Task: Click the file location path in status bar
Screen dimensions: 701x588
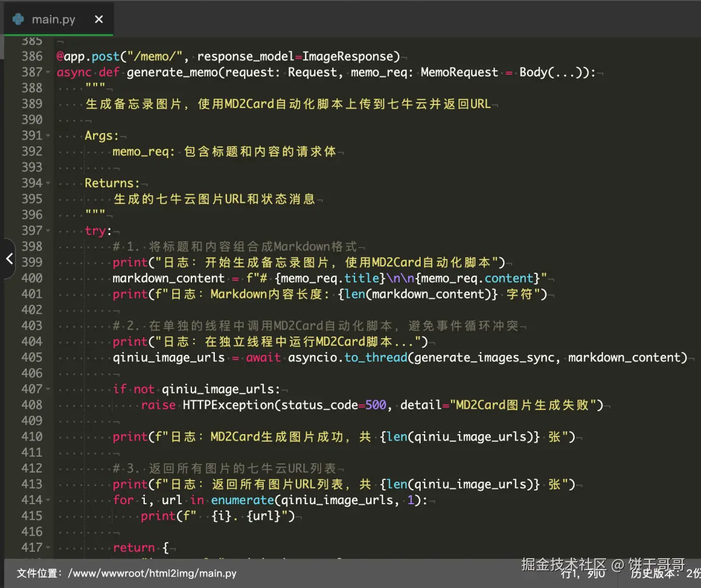Action: 126,573
